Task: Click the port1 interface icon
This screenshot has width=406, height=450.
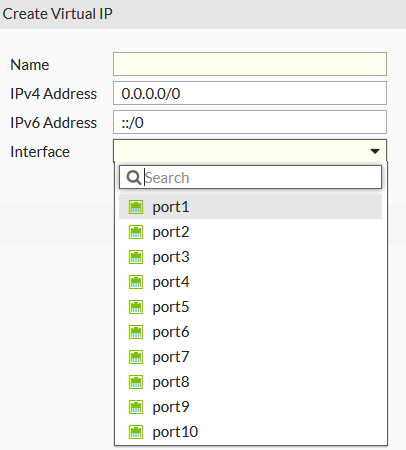Action: pyautogui.click(x=136, y=207)
